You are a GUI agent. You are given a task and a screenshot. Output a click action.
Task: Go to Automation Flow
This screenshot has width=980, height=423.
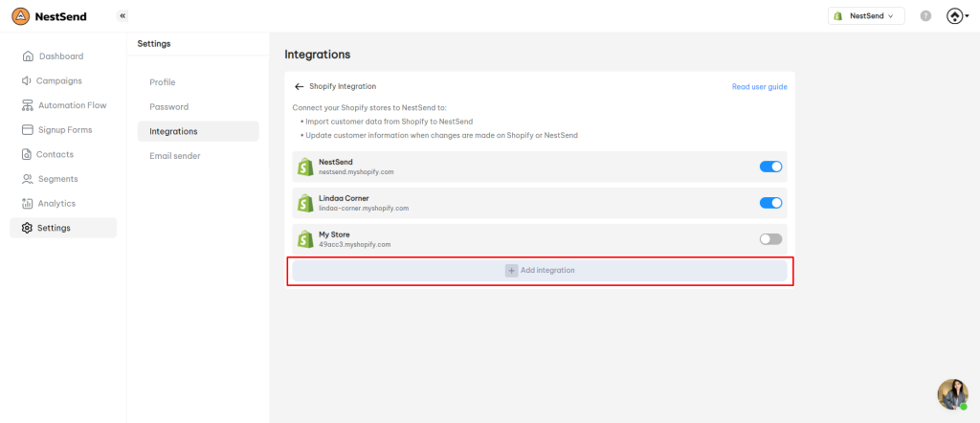pos(63,105)
